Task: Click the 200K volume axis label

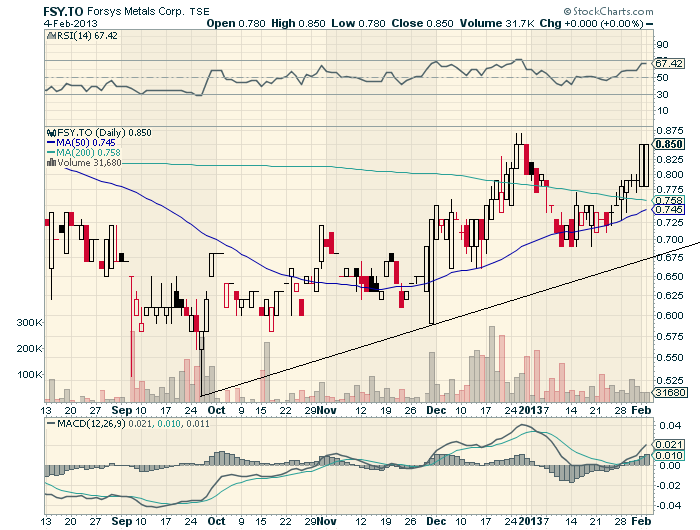Action: click(29, 348)
